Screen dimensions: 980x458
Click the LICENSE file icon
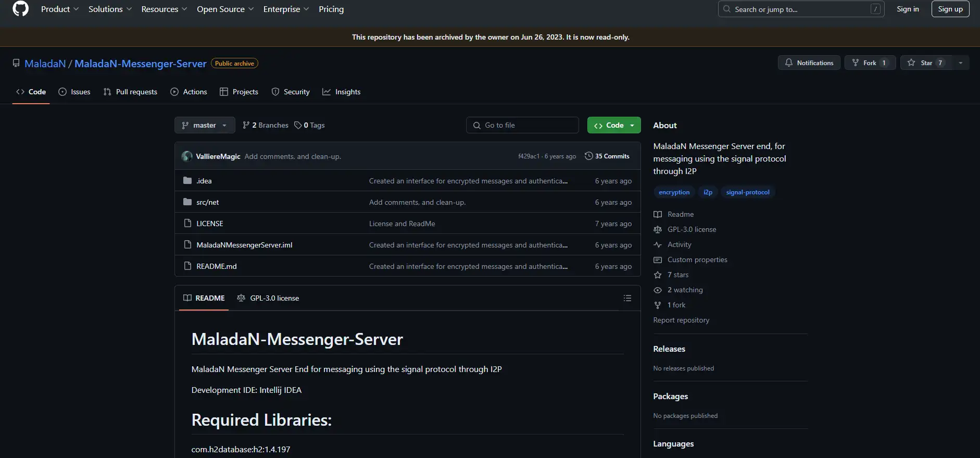click(x=188, y=224)
